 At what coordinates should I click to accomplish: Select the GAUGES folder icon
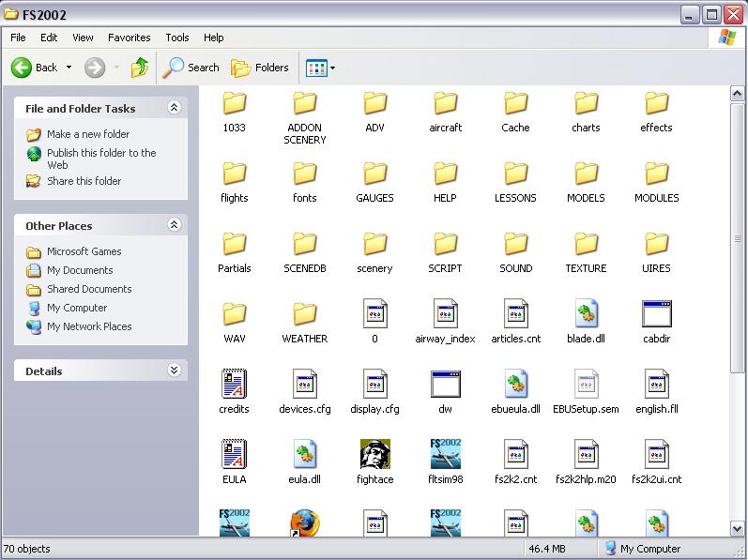click(x=375, y=174)
